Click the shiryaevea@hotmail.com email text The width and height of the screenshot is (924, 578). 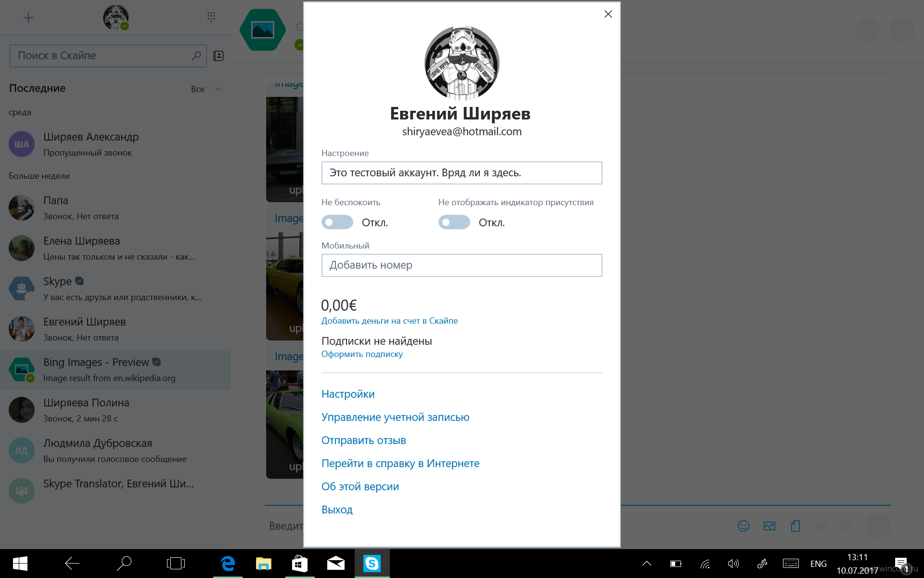(x=462, y=131)
